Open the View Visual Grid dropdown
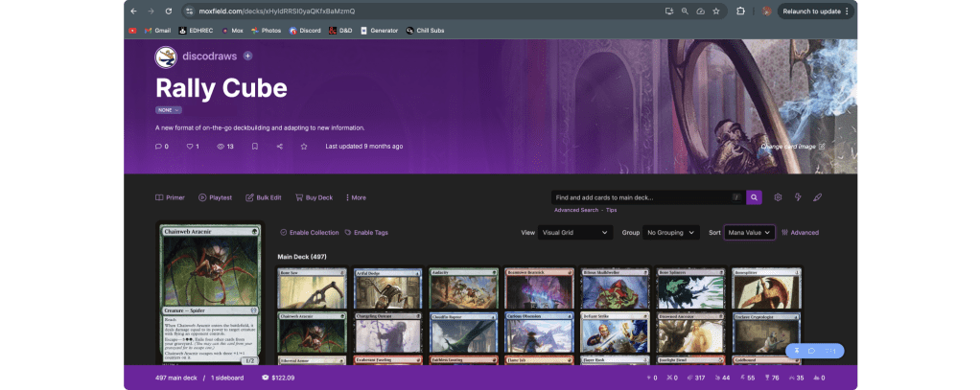The height and width of the screenshot is (390, 980). coord(575,233)
